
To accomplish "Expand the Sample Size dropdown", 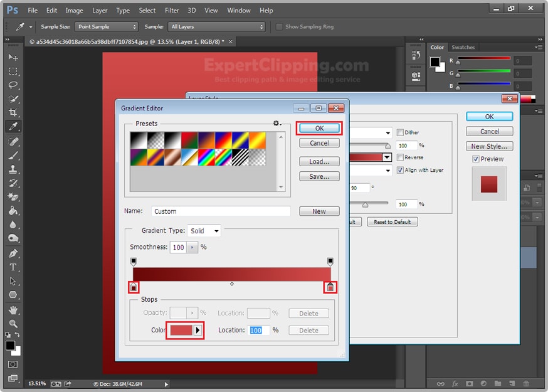I will 107,27.
